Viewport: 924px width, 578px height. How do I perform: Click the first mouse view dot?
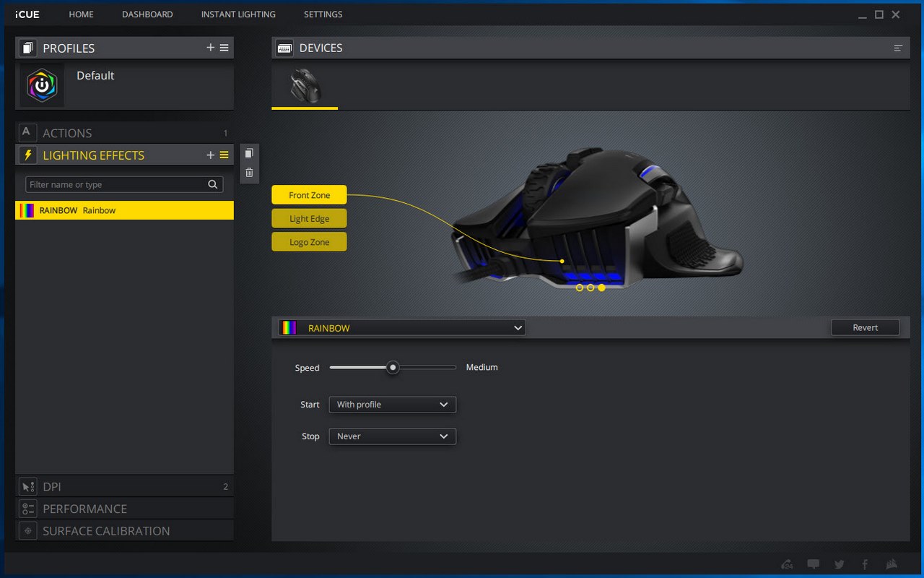(580, 288)
